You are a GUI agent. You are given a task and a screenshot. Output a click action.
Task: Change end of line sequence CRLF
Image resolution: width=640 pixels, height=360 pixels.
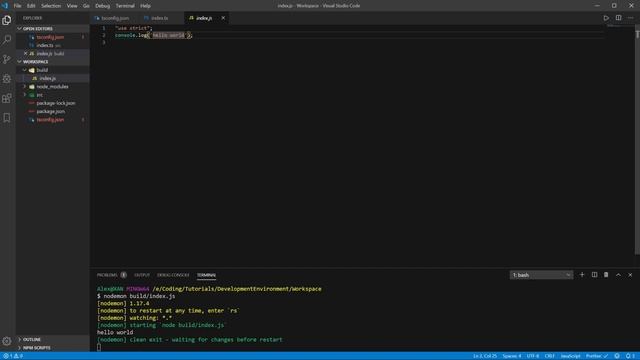point(550,356)
